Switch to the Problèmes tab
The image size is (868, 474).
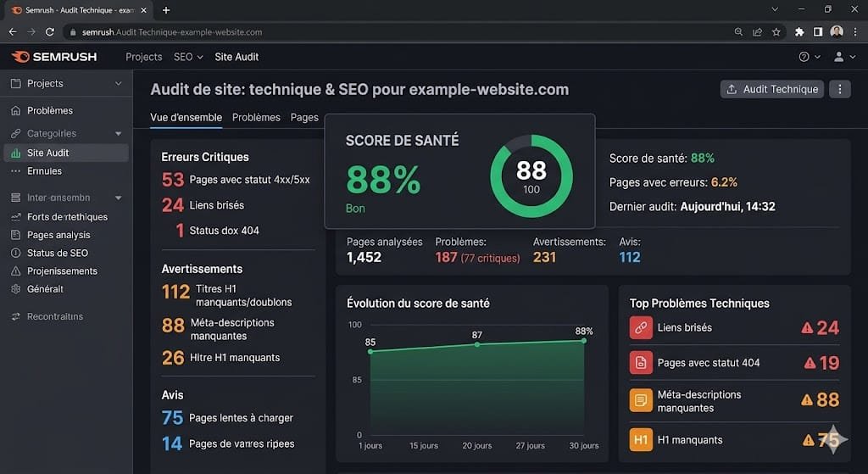click(256, 117)
